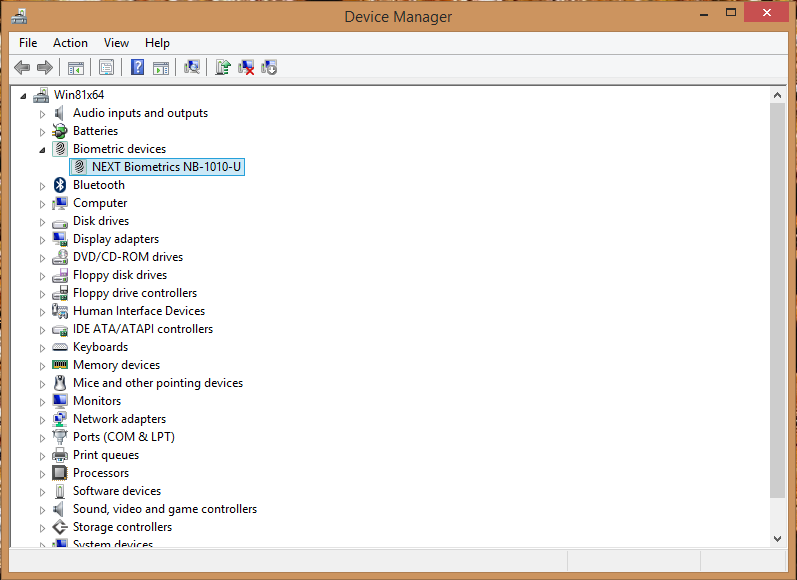Click the Back arrow toolbar icon
This screenshot has width=797, height=580.
(x=22, y=67)
